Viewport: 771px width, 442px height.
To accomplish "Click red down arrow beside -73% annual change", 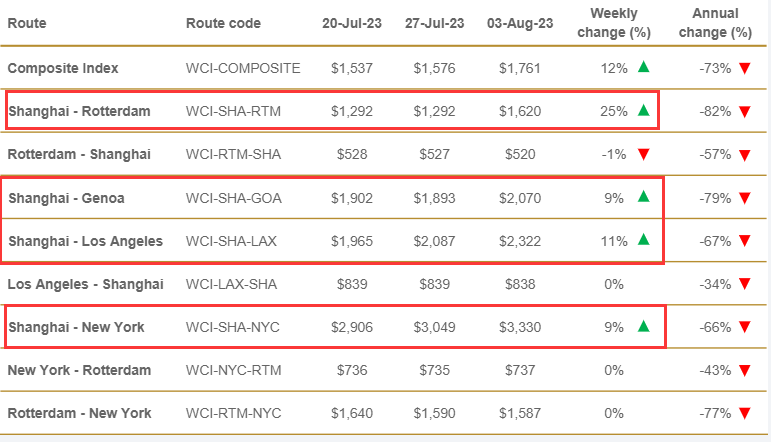I will 745,68.
